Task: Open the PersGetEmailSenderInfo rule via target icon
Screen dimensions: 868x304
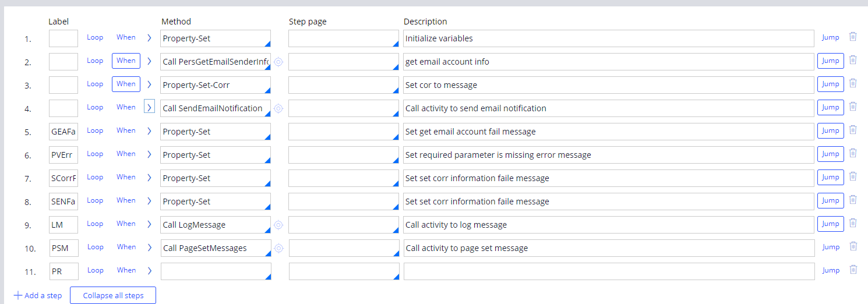Action: pyautogui.click(x=278, y=62)
